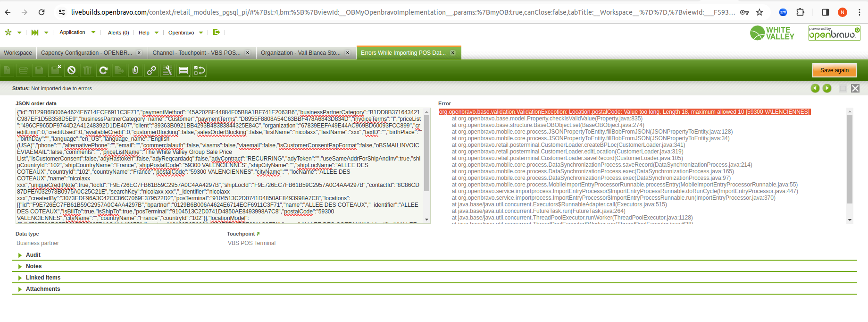Click the undo changes (cancel) toolbar icon

point(71,70)
